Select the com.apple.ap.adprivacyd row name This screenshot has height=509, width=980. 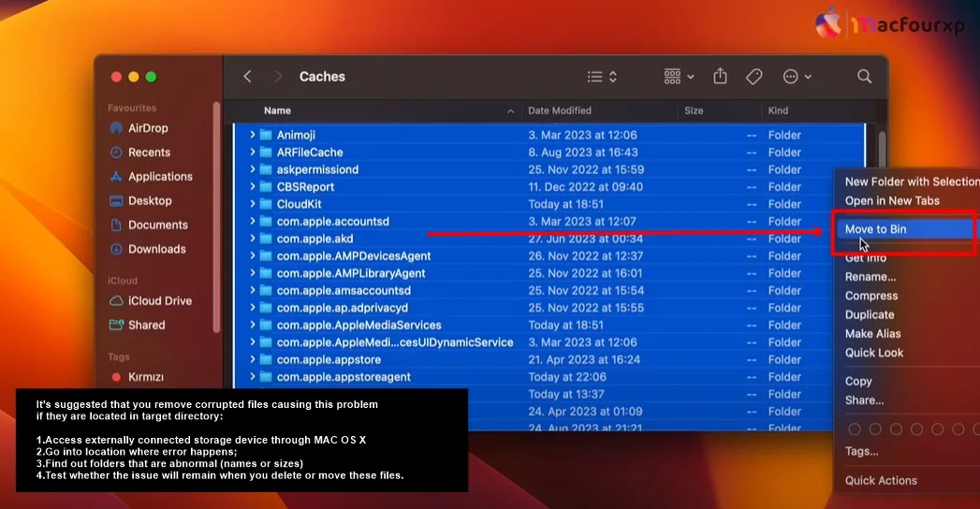click(x=343, y=308)
